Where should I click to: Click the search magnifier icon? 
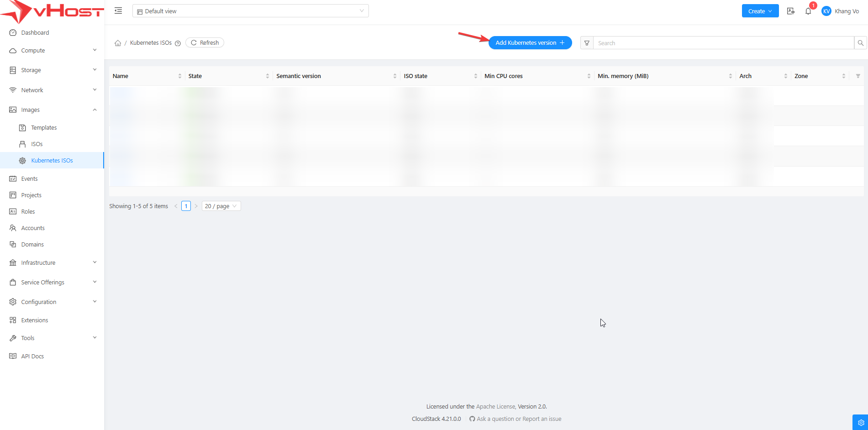click(860, 43)
